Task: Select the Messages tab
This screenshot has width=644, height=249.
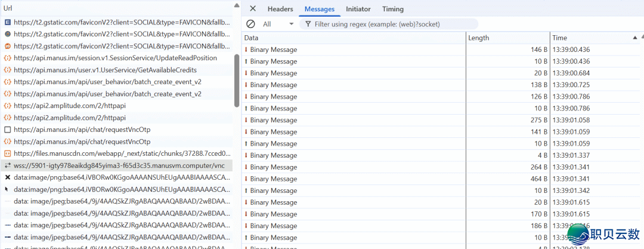Action: click(x=320, y=9)
